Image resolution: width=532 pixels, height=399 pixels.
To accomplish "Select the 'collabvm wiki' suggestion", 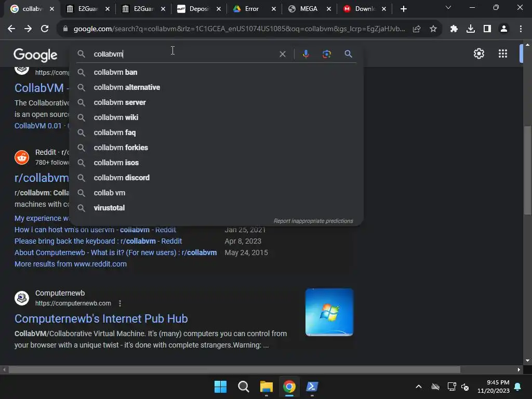I will (x=217, y=117).
